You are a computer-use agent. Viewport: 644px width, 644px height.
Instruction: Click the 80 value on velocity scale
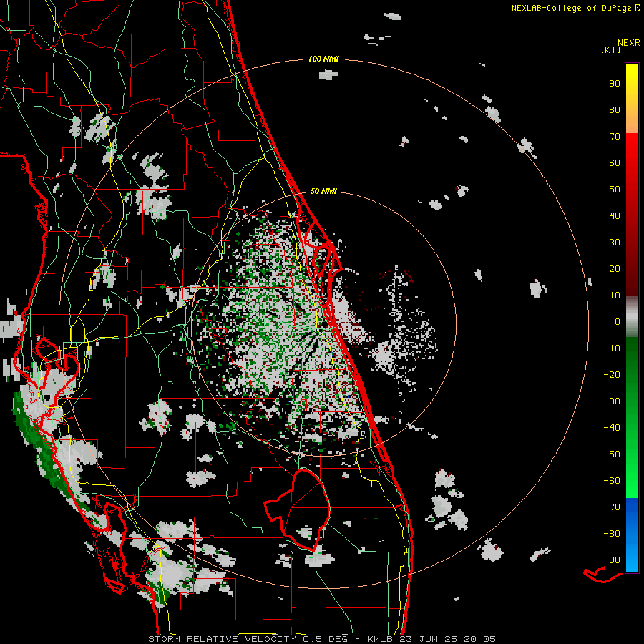click(x=615, y=110)
